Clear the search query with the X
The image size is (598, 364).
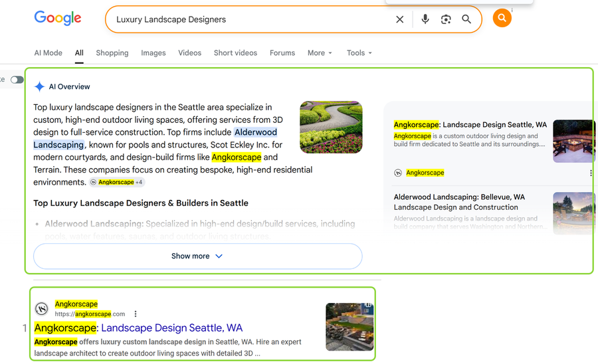click(x=400, y=19)
